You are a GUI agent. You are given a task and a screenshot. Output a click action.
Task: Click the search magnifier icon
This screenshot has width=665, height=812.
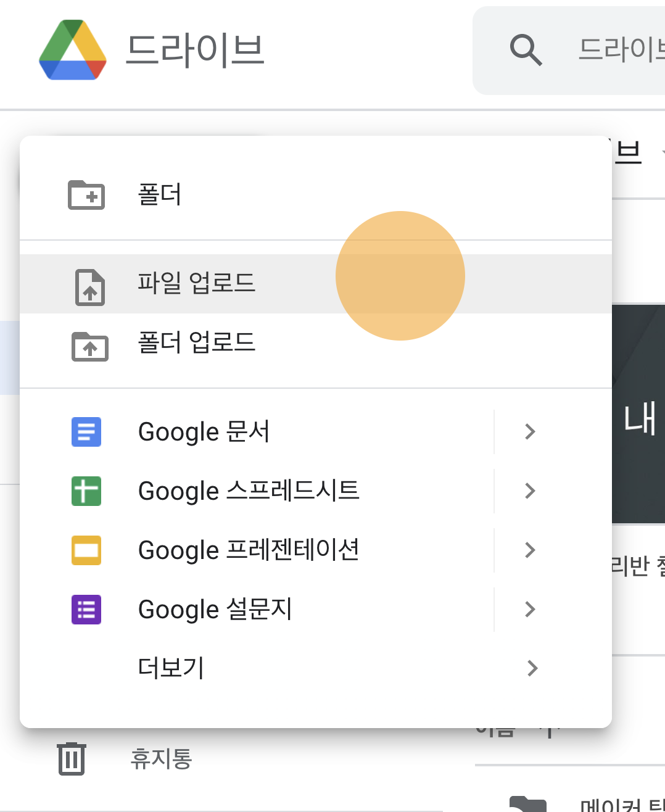pyautogui.click(x=526, y=50)
